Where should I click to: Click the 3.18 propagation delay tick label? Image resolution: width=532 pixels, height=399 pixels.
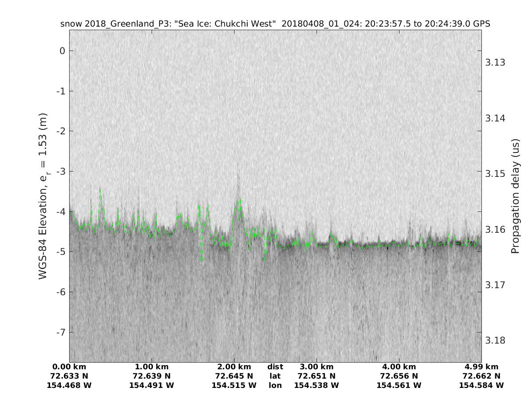pyautogui.click(x=495, y=340)
